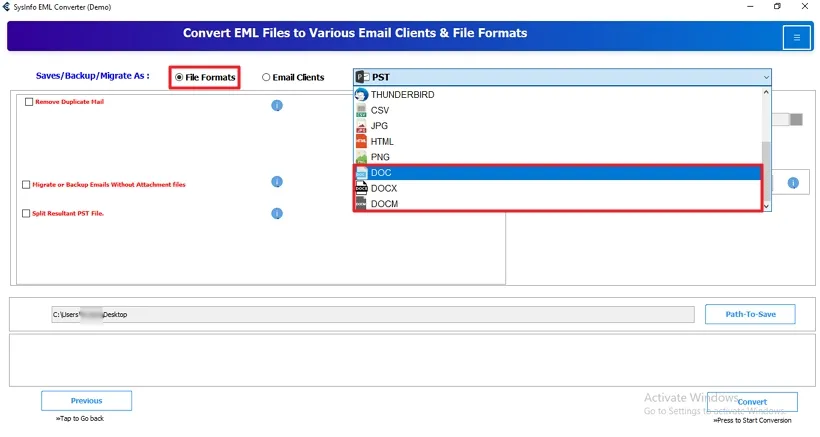Open info for Migrate Without Attachment files
The image size is (820, 437).
tap(277, 181)
